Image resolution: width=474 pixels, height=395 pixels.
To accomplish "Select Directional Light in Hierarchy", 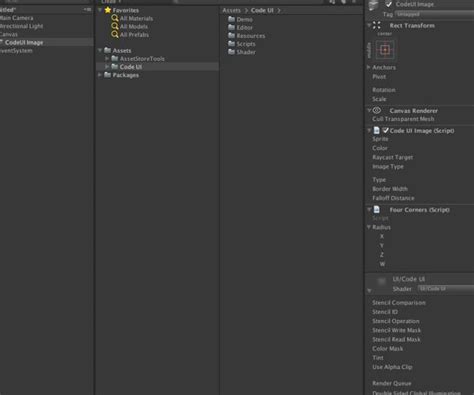I will [x=21, y=26].
